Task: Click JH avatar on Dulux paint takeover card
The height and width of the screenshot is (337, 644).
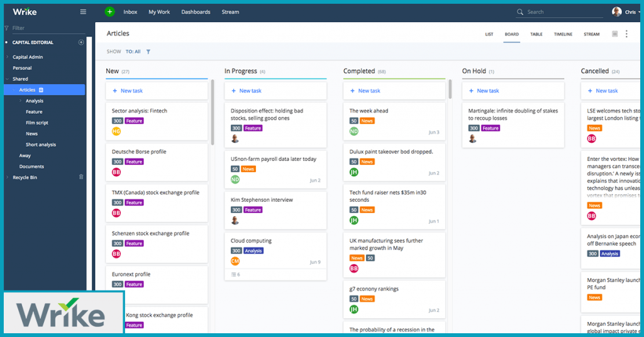Action: (x=353, y=172)
